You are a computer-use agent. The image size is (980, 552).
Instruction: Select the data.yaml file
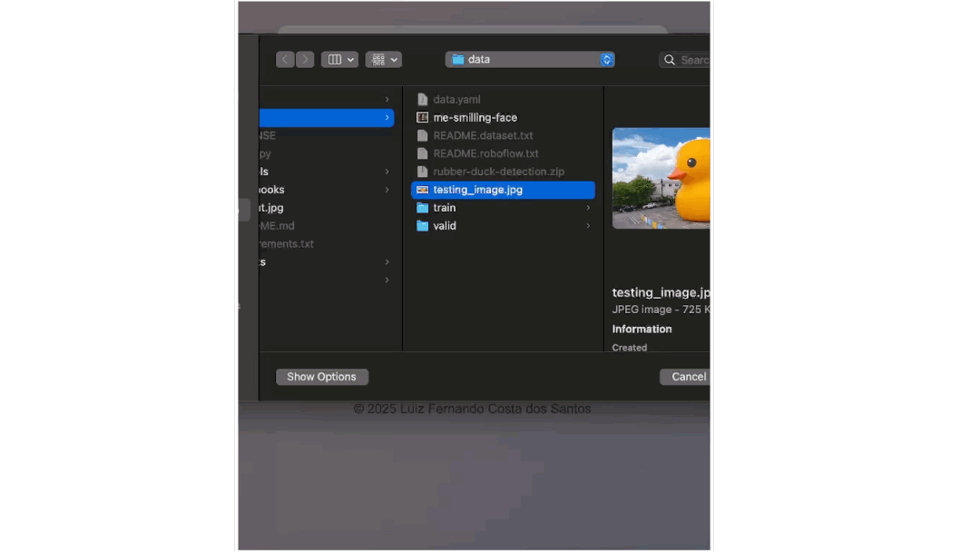[456, 100]
